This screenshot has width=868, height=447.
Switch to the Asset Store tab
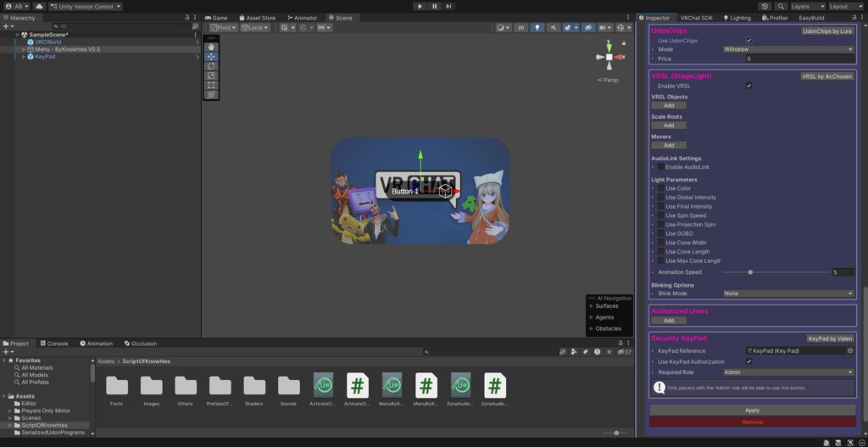[258, 18]
